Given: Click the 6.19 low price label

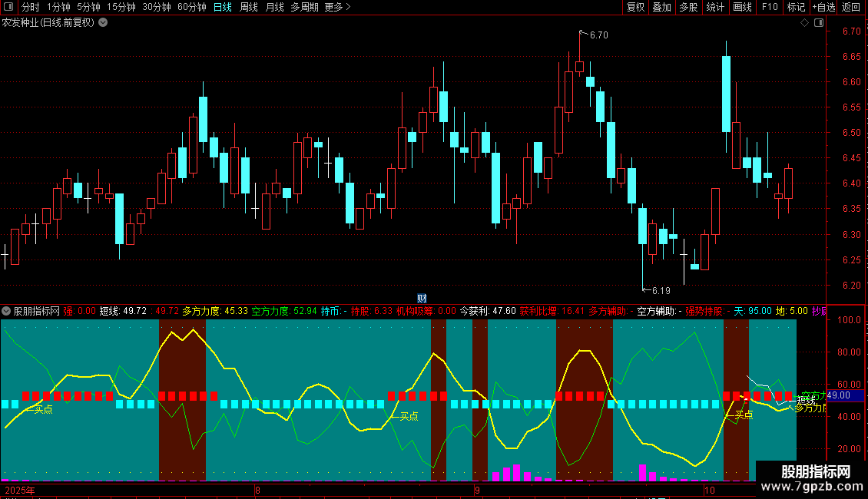Looking at the screenshot, I should [661, 290].
